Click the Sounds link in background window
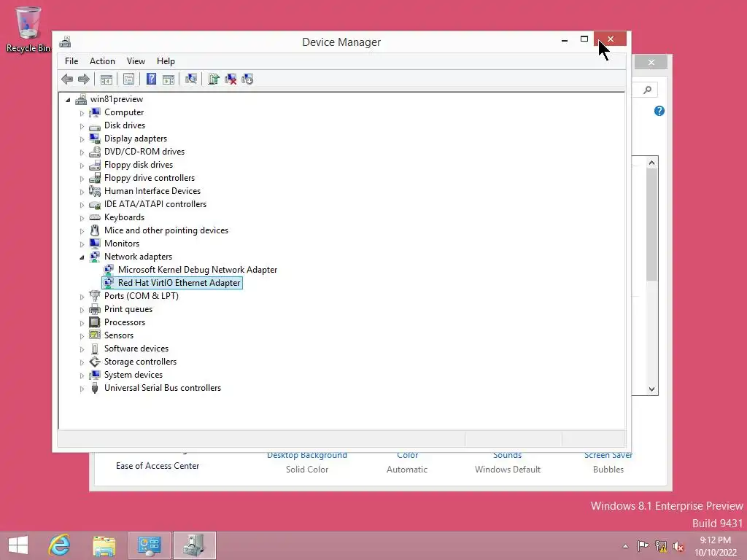Viewport: 747px width, 560px height. (x=508, y=455)
